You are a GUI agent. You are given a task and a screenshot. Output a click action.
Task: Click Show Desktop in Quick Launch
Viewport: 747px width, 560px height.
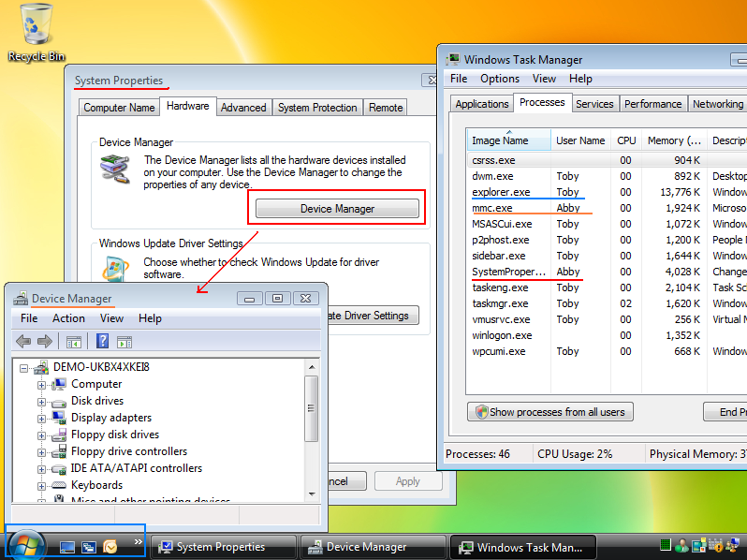pyautogui.click(x=67, y=547)
